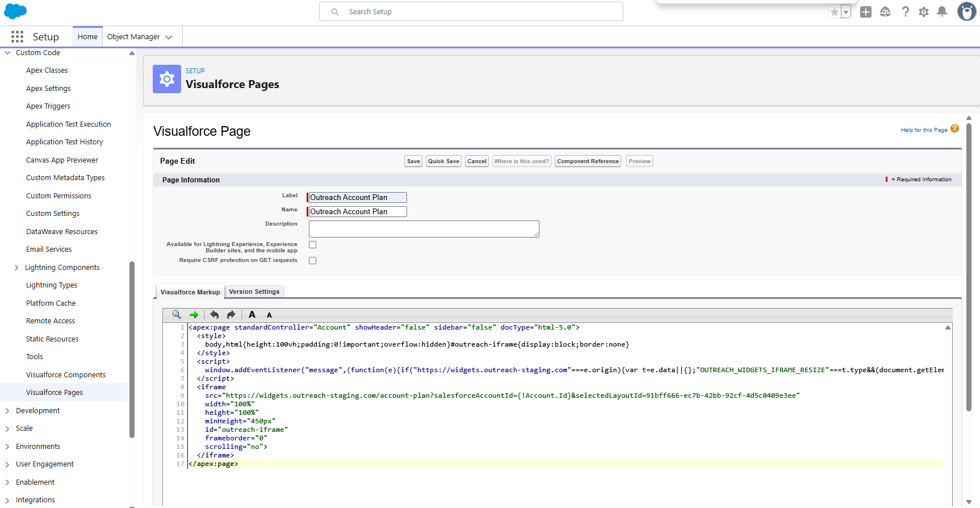Expand the Development section
This screenshot has height=508, width=980.
pos(7,411)
